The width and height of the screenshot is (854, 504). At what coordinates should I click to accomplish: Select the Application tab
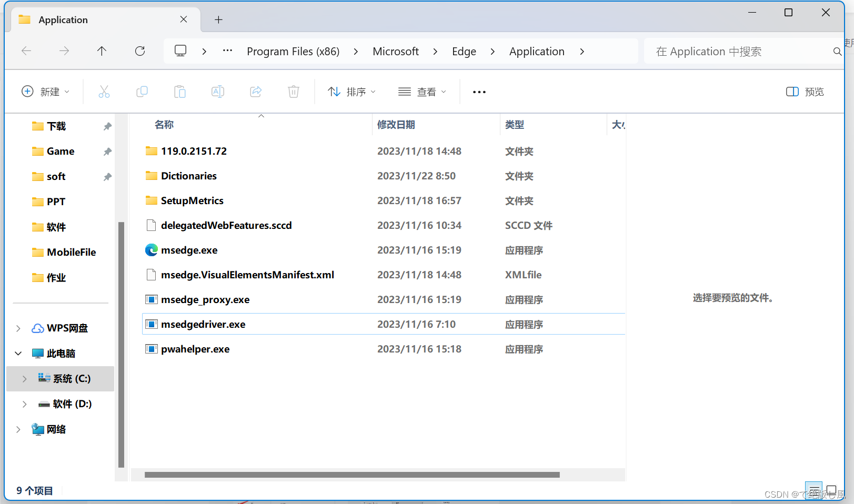(x=105, y=20)
